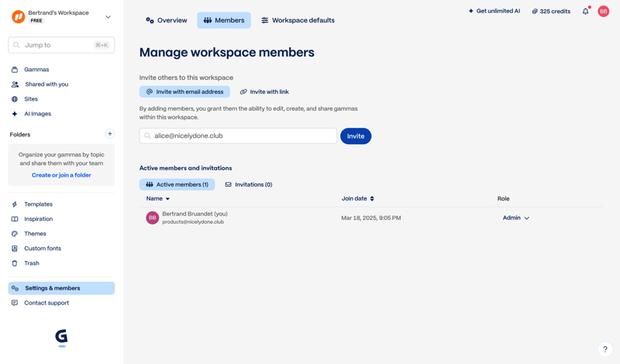Add a new folder with plus icon
The image size is (620, 364).
[x=109, y=134]
